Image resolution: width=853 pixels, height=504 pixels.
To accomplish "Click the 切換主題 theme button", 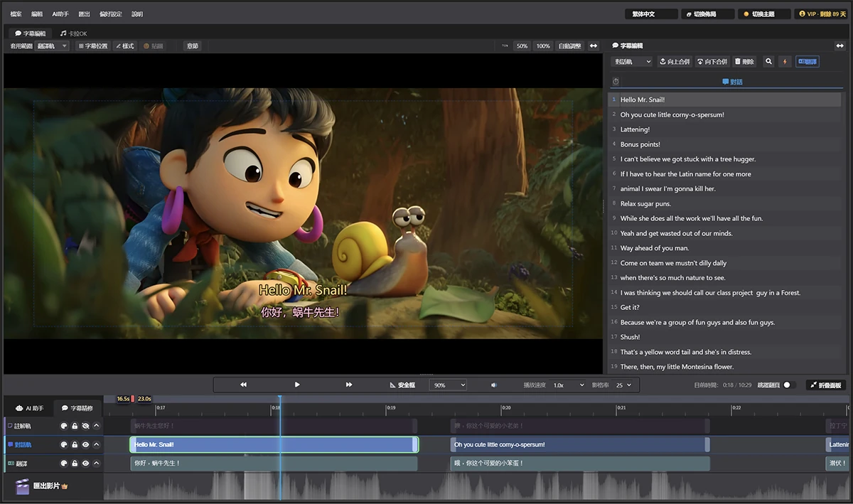I will (x=763, y=14).
